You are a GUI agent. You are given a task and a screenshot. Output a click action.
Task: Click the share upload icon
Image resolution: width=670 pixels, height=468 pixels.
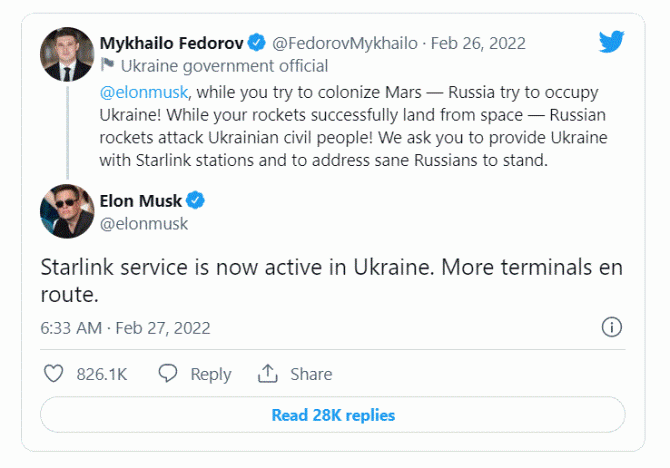click(x=267, y=374)
